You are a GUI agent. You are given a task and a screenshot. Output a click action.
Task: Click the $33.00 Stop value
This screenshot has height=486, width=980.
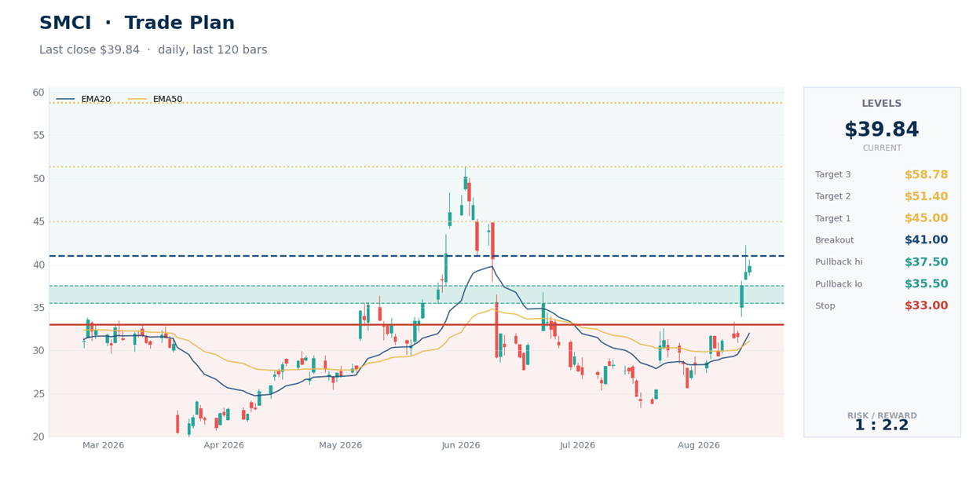(926, 306)
